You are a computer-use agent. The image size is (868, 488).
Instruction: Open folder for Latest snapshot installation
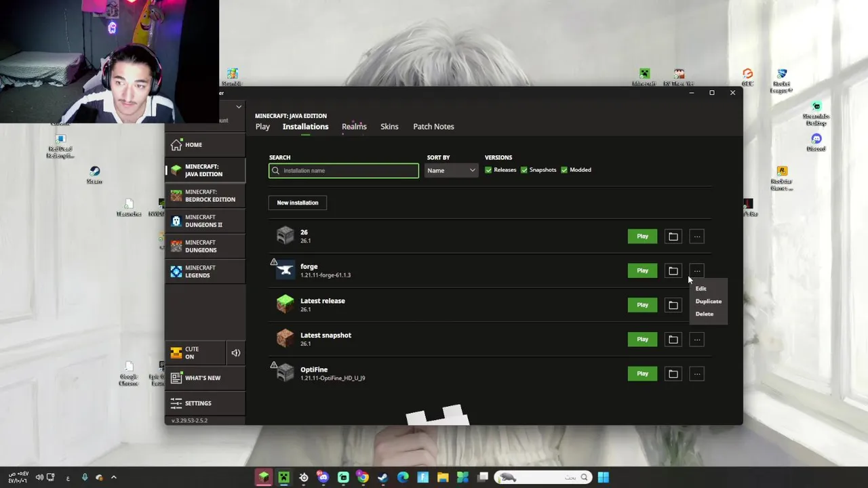click(x=673, y=339)
